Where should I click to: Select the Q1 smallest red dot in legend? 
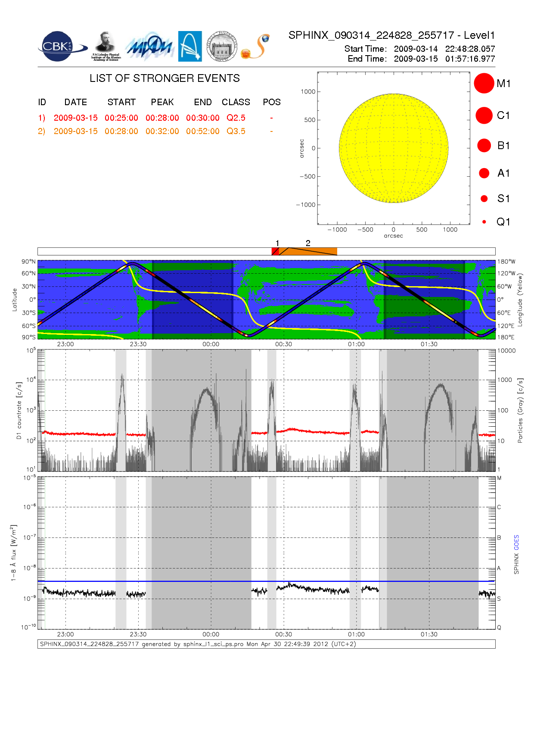coord(484,222)
